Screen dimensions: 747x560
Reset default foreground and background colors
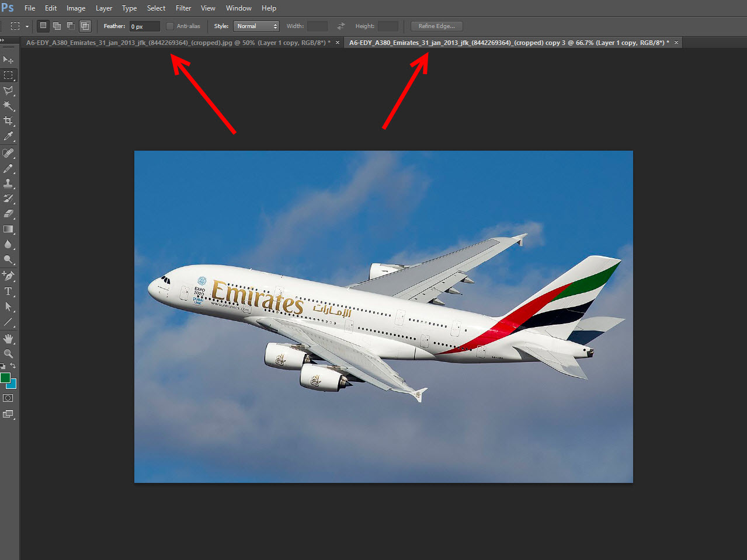point(3,366)
